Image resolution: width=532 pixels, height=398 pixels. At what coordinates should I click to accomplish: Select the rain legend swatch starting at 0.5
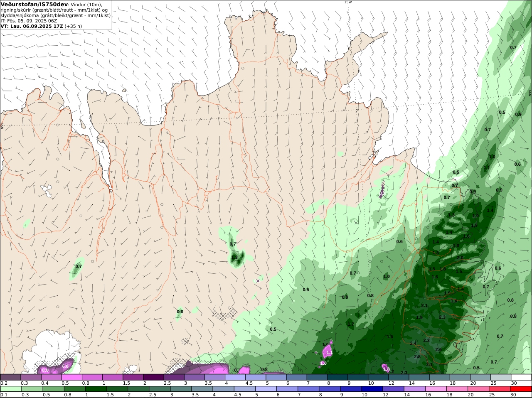click(53, 389)
